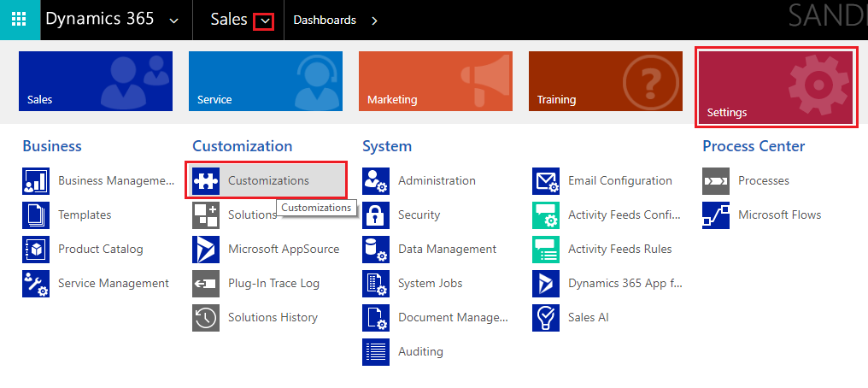Click the Security padlock icon

(x=376, y=215)
